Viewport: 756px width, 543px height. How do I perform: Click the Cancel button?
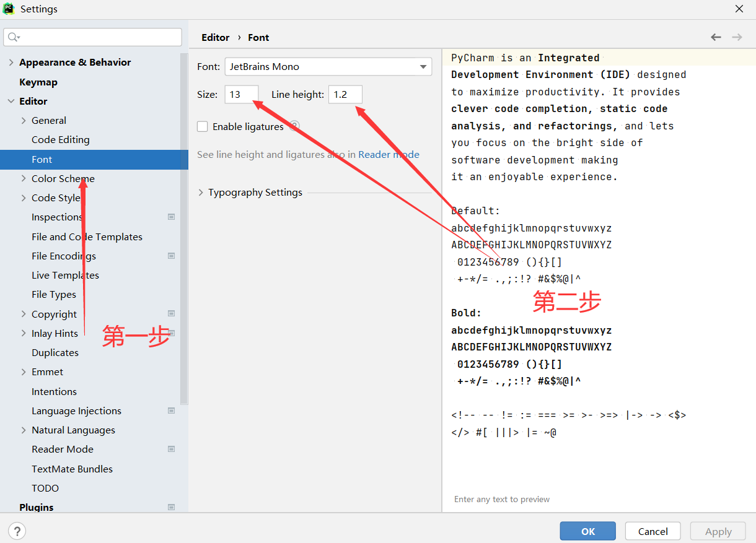point(653,531)
